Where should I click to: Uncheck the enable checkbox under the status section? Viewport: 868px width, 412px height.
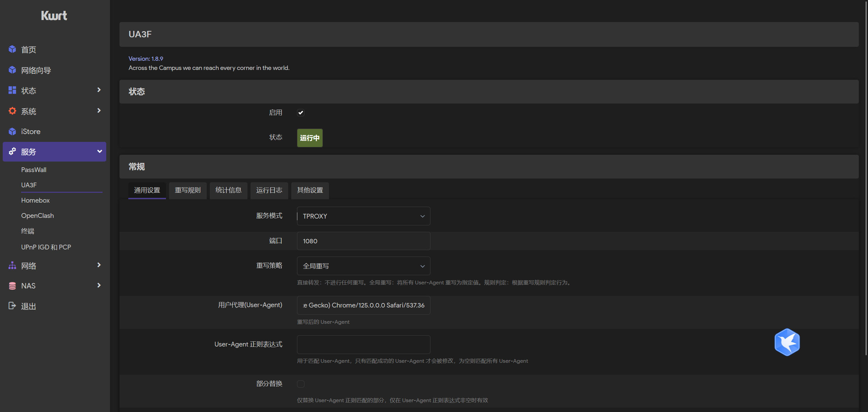(300, 113)
